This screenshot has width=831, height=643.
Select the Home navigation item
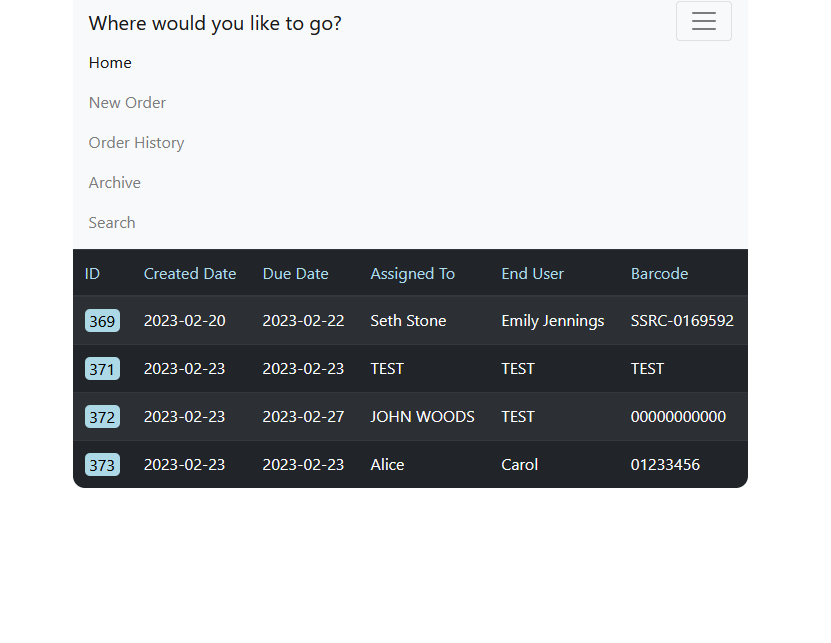click(x=110, y=62)
